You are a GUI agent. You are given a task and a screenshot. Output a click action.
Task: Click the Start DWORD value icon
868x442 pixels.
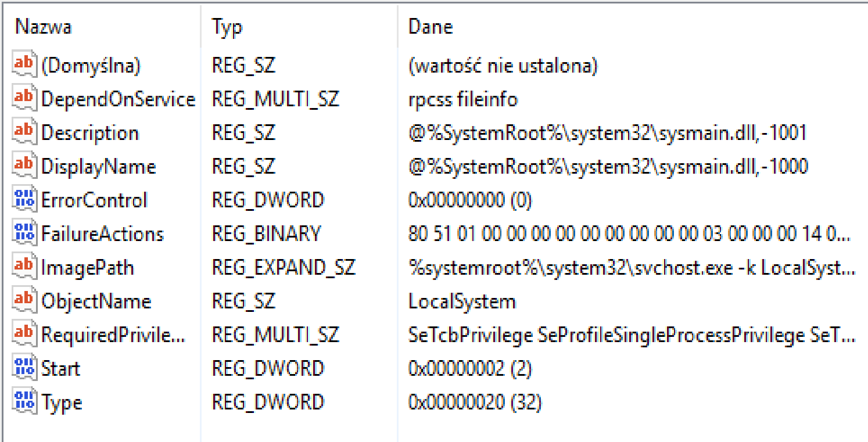[x=24, y=369]
